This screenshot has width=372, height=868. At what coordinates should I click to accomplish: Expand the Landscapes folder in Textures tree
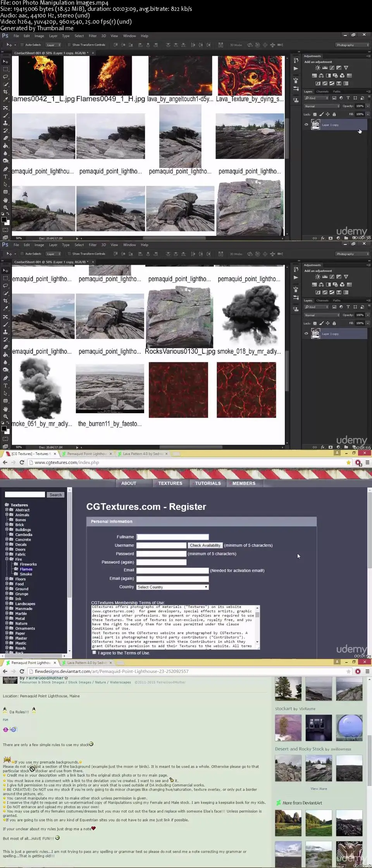7,604
